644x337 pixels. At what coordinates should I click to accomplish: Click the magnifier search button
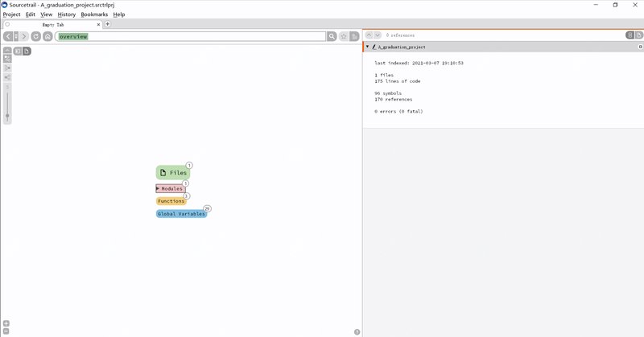[x=332, y=36]
